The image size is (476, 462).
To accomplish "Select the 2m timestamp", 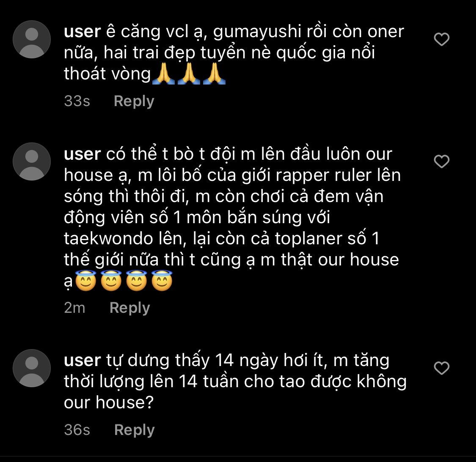I will (74, 308).
